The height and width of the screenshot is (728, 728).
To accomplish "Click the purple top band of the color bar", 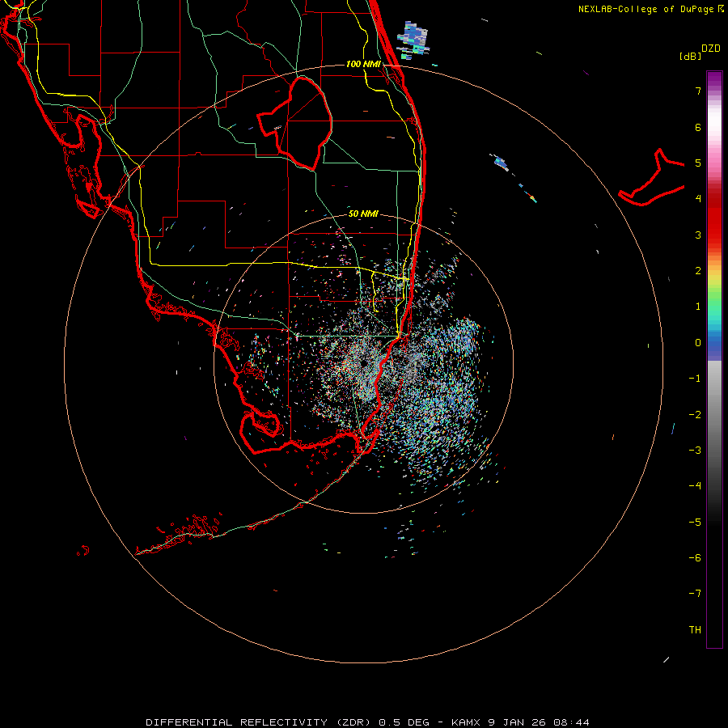I will coord(714,80).
